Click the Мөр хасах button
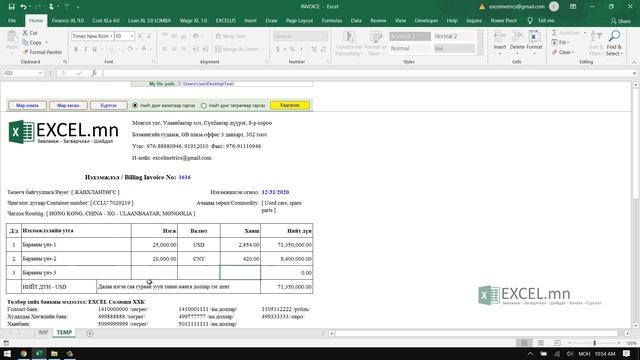The image size is (640, 360). (x=68, y=105)
